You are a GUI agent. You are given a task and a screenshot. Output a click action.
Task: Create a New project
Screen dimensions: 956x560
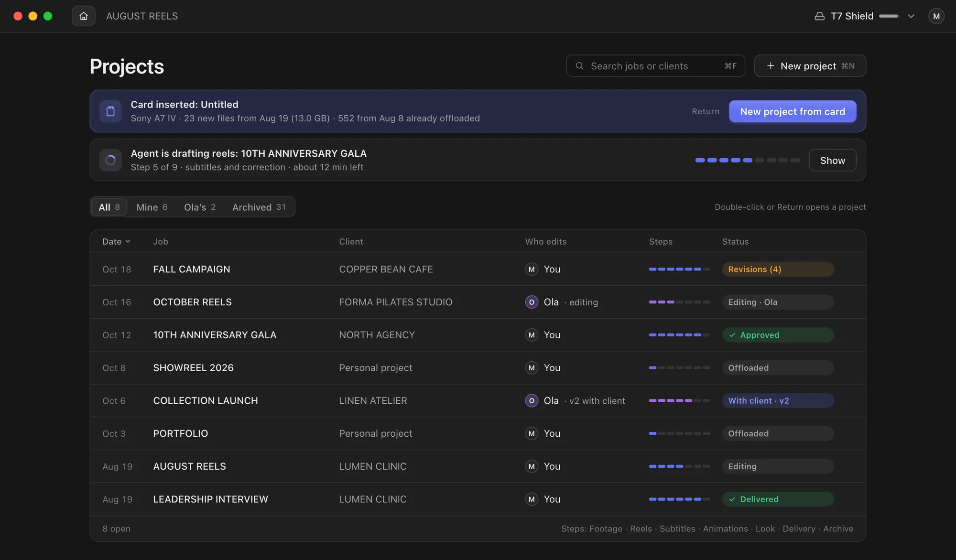point(810,66)
